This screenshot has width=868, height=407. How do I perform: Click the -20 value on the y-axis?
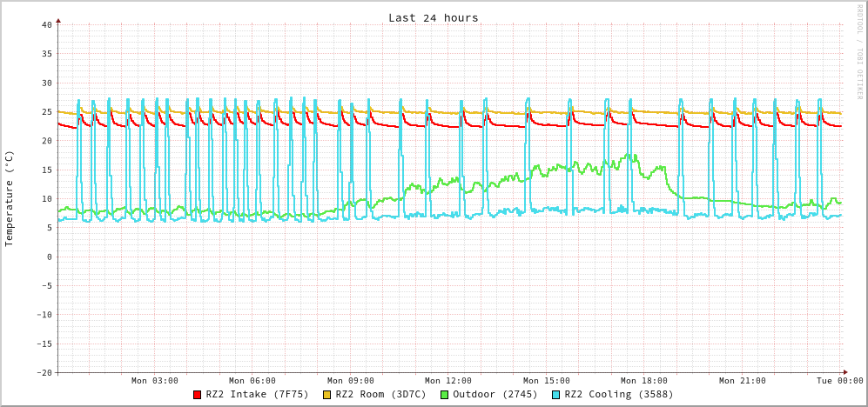point(44,373)
